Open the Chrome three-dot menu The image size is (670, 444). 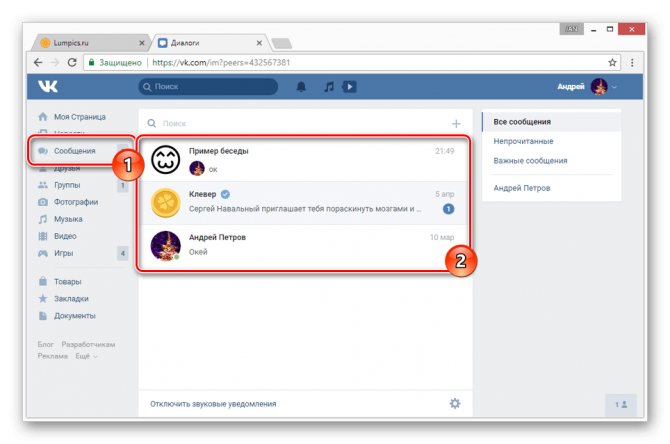632,62
